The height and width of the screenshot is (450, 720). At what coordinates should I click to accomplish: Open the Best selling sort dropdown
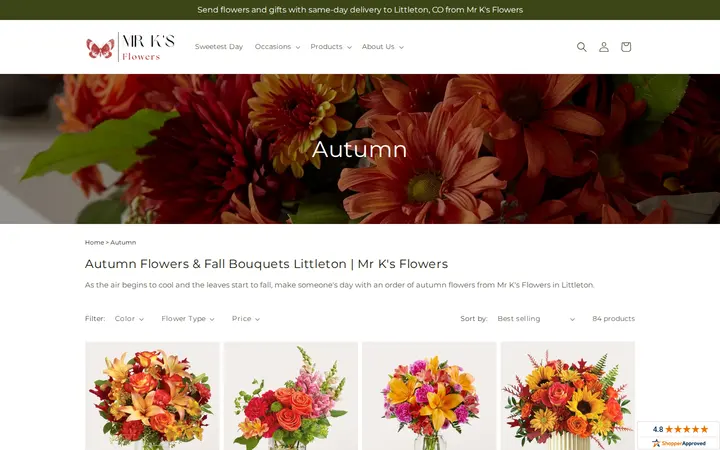point(536,319)
